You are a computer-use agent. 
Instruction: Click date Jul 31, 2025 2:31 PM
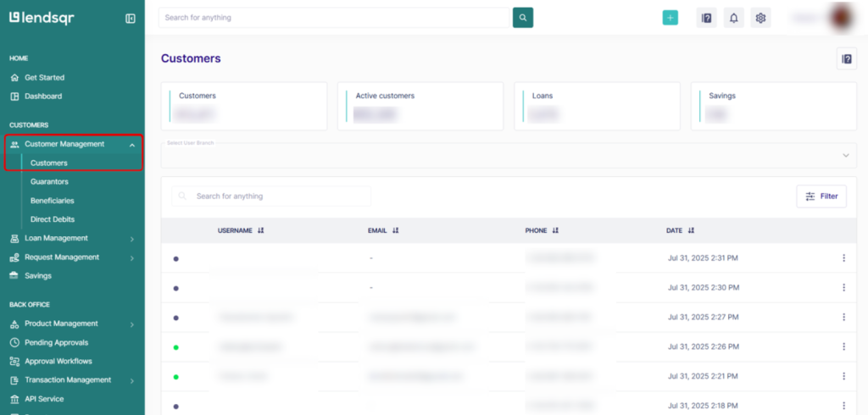coord(703,257)
